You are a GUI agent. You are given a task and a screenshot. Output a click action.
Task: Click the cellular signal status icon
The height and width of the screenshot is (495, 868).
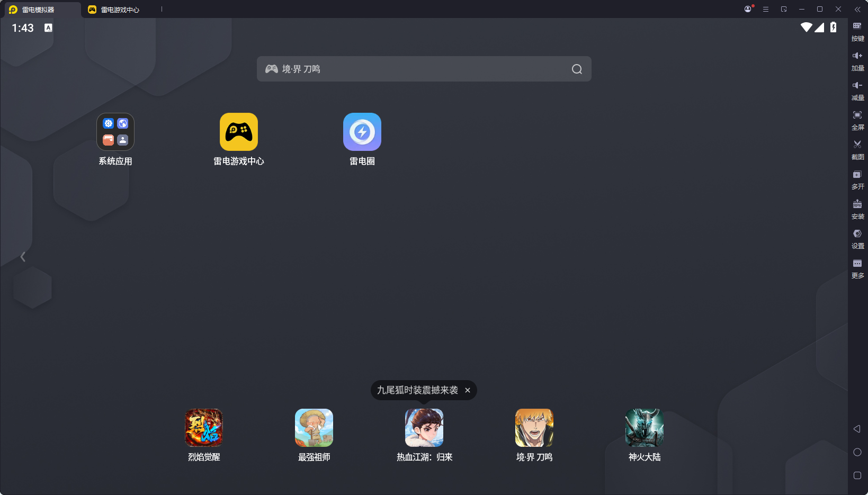tap(819, 27)
